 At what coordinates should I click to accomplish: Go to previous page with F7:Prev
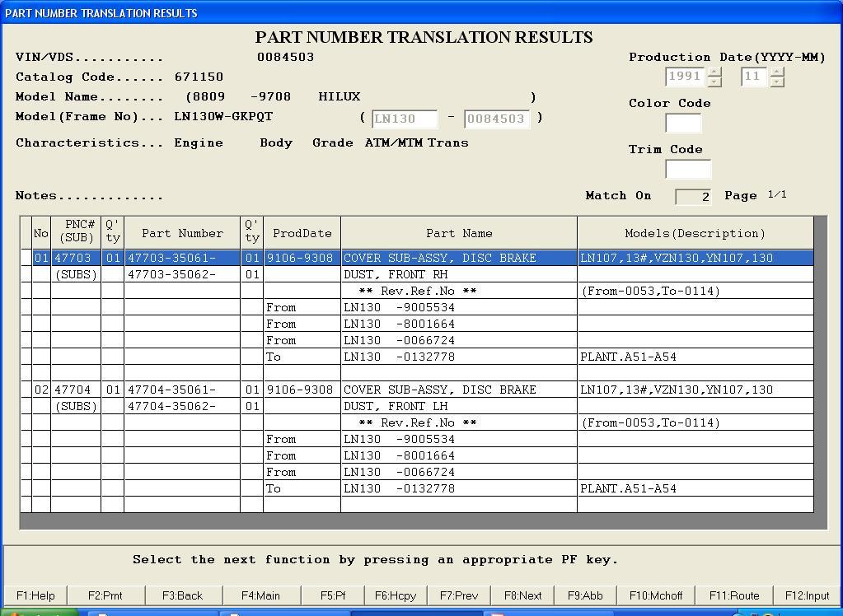pos(458,595)
